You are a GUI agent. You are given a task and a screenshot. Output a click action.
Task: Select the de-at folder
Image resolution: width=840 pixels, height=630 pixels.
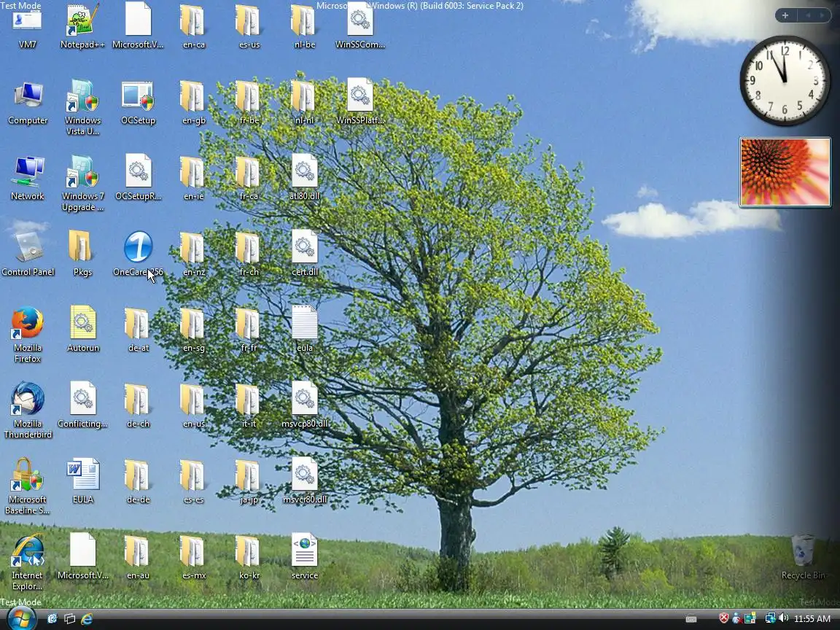tap(139, 330)
